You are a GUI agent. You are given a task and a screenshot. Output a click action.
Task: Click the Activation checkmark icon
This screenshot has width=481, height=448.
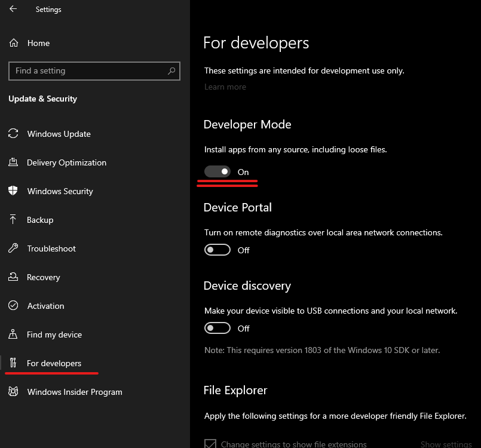tap(13, 305)
